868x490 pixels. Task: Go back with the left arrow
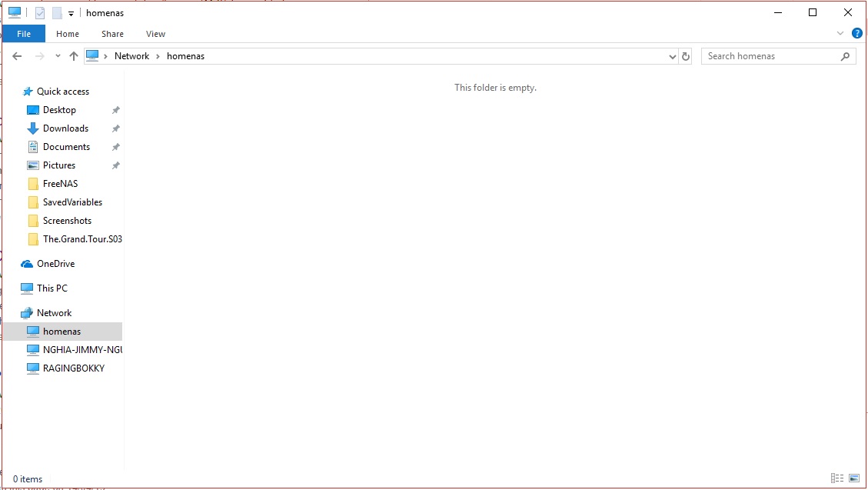(17, 56)
